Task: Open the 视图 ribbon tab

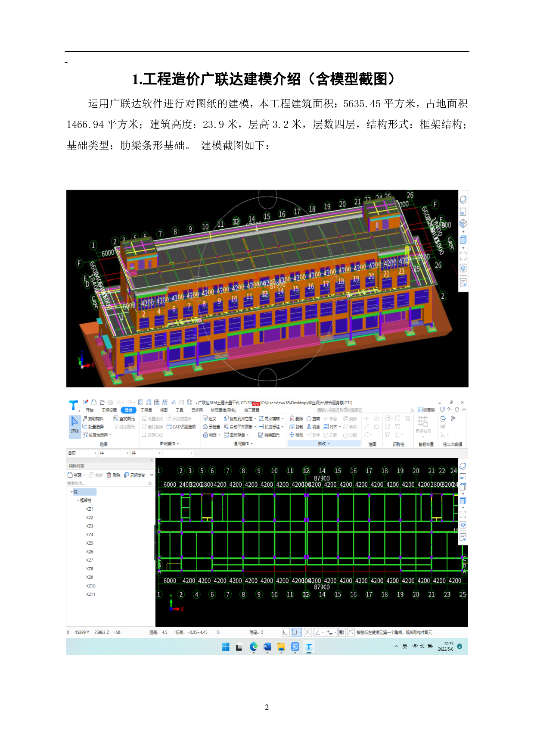Action: (164, 410)
